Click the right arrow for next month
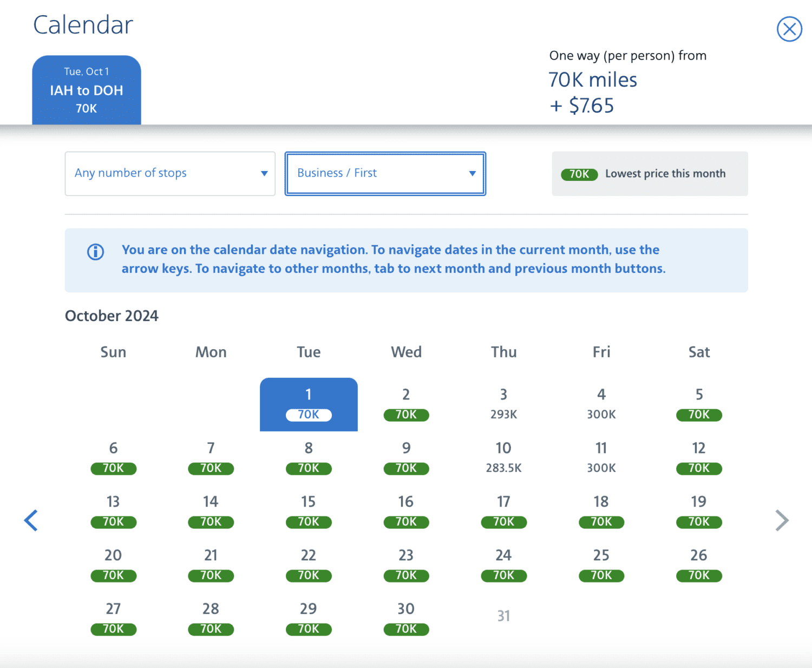Screen dimensions: 812x668 pyautogui.click(x=781, y=520)
